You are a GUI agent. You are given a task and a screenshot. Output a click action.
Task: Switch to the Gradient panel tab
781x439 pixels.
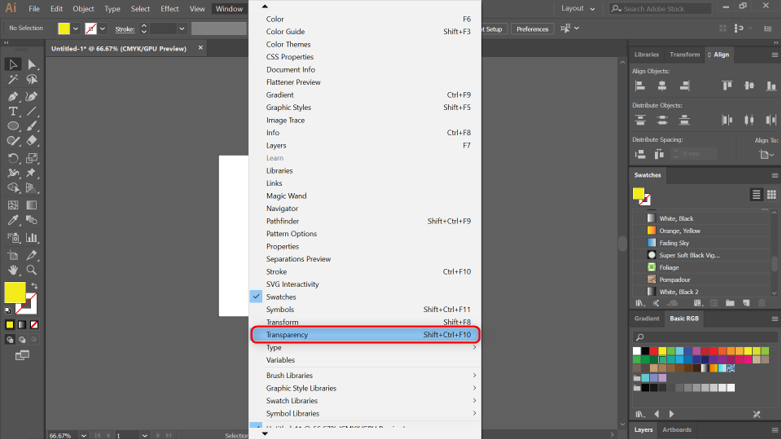pos(647,318)
